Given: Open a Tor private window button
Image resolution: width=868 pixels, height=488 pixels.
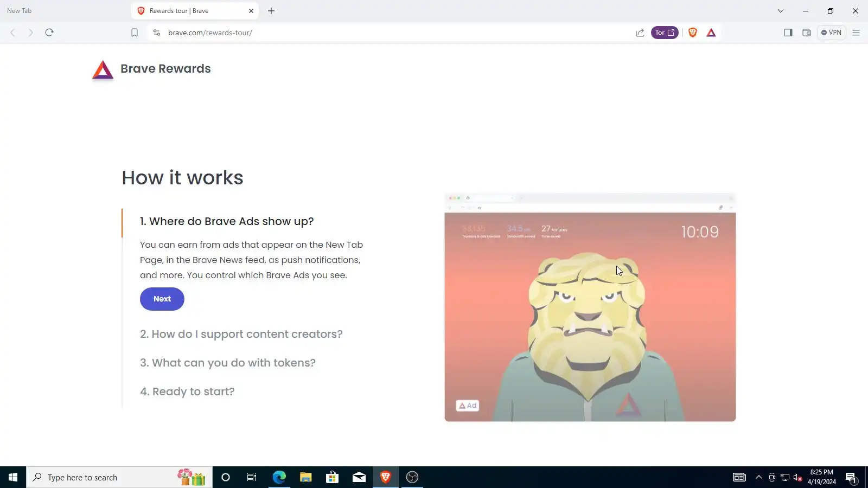Looking at the screenshot, I should click(665, 33).
